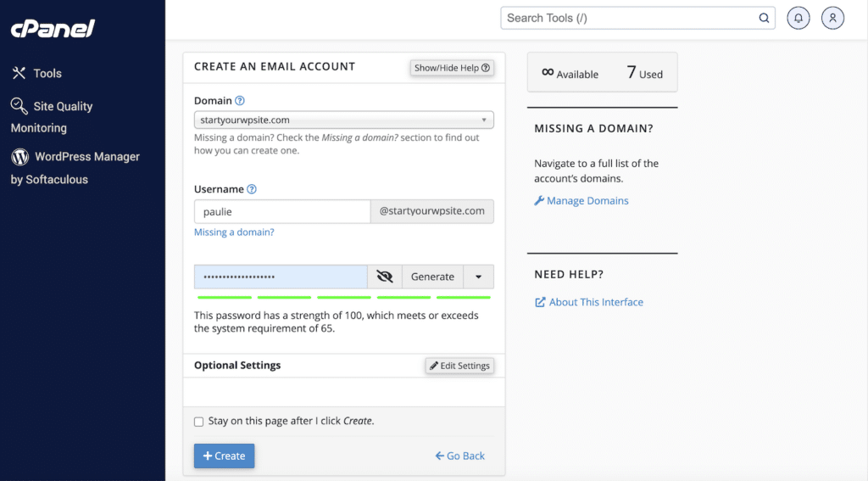Image resolution: width=868 pixels, height=481 pixels.
Task: Open the startyourwpsite.com domain dropdown
Action: click(344, 120)
